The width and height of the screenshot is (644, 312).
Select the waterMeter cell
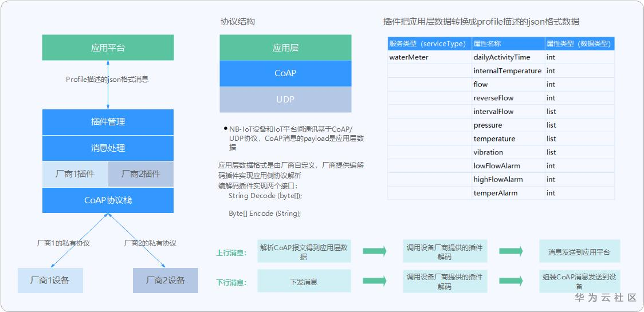click(x=430, y=57)
